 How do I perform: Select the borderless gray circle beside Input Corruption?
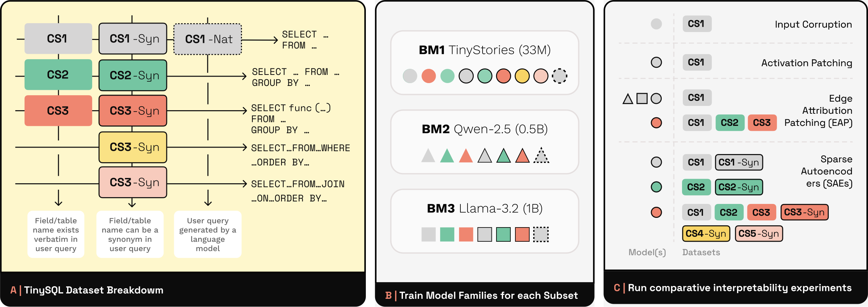pos(656,24)
